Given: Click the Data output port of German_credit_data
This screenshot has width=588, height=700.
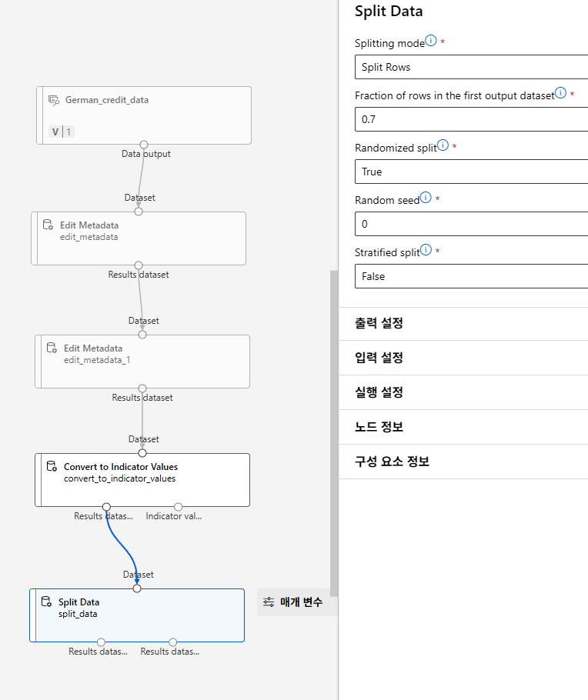Looking at the screenshot, I should pos(144,145).
